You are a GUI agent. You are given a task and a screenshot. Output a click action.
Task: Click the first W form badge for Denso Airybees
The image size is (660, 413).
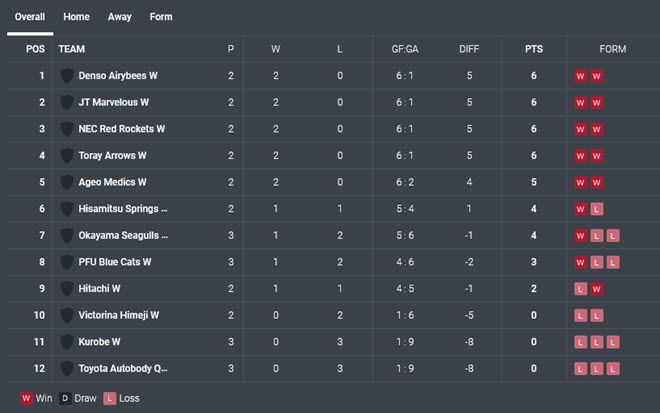point(580,76)
